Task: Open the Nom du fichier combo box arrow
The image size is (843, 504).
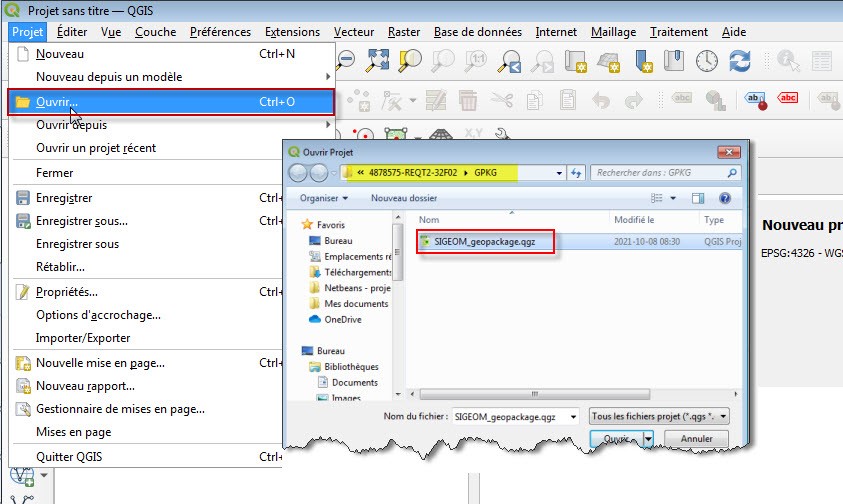Action: (x=573, y=417)
